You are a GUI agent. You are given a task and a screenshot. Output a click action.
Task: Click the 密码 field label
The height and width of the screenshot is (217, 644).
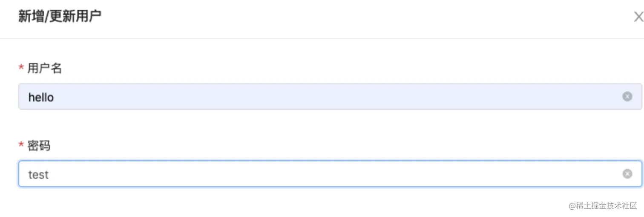pyautogui.click(x=39, y=146)
